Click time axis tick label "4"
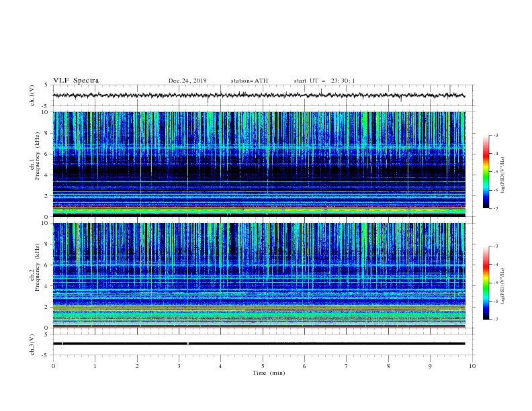 [x=220, y=366]
